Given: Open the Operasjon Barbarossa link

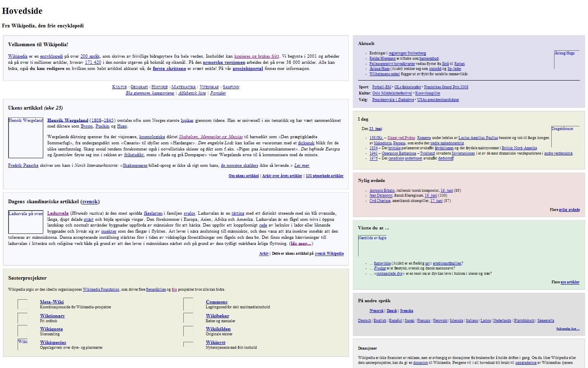Looking at the screenshot, I should pyautogui.click(x=399, y=153).
